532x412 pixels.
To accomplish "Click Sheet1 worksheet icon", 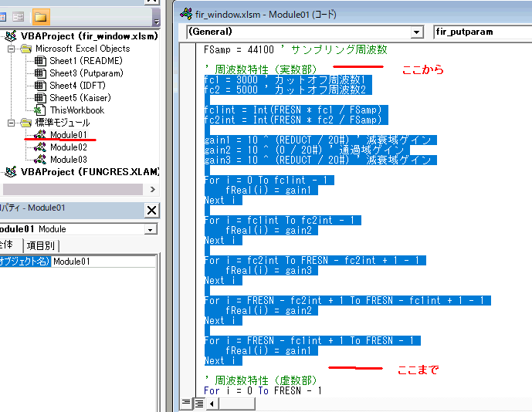I will click(x=40, y=61).
